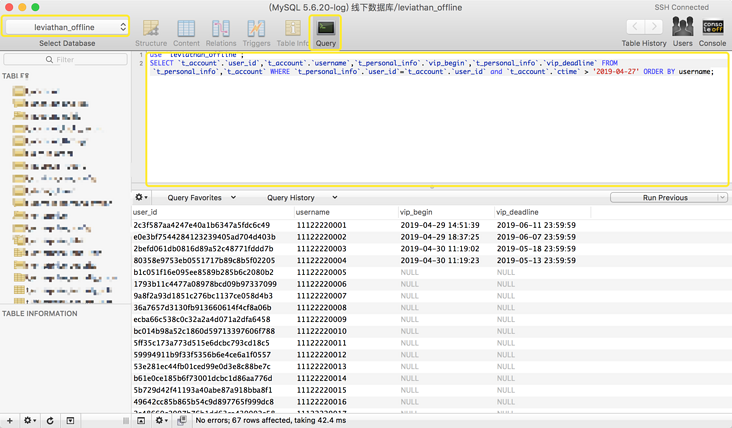Open the Triggers view

point(256,32)
